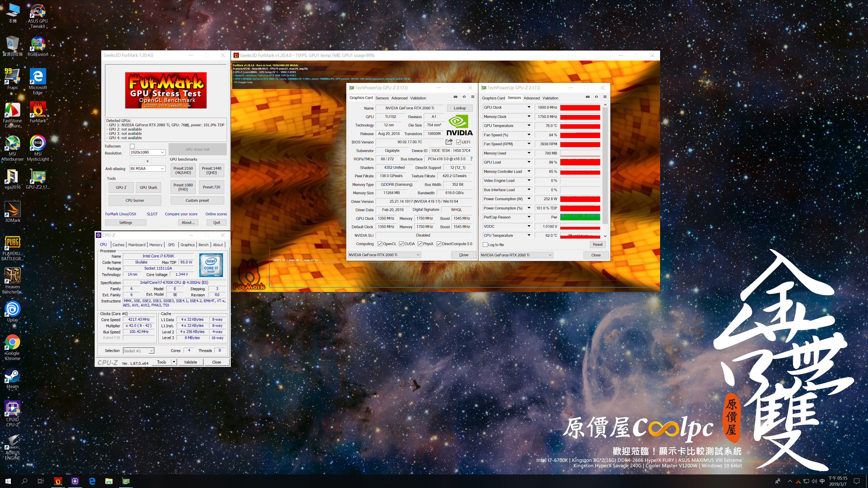This screenshot has width=868, height=488.
Task: Click GPU-Z Lookup button
Action: (x=460, y=108)
